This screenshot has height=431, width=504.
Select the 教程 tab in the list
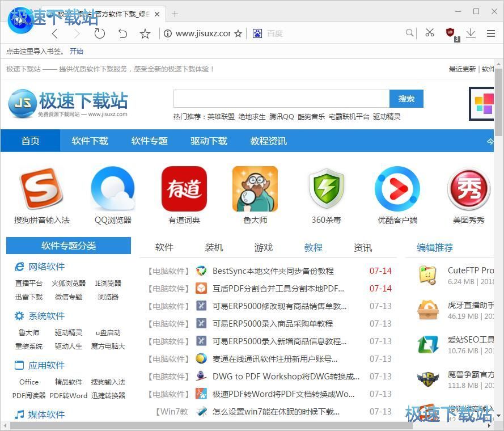coord(313,247)
